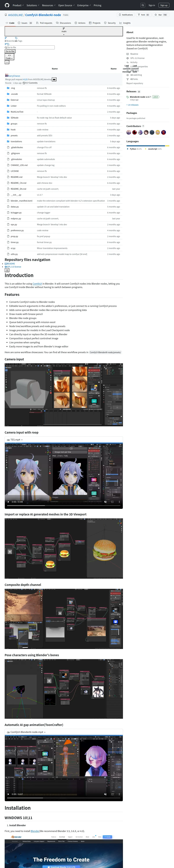Click the search magnifier icon in header
This screenshot has height=868, width=174.
(x=143, y=5)
